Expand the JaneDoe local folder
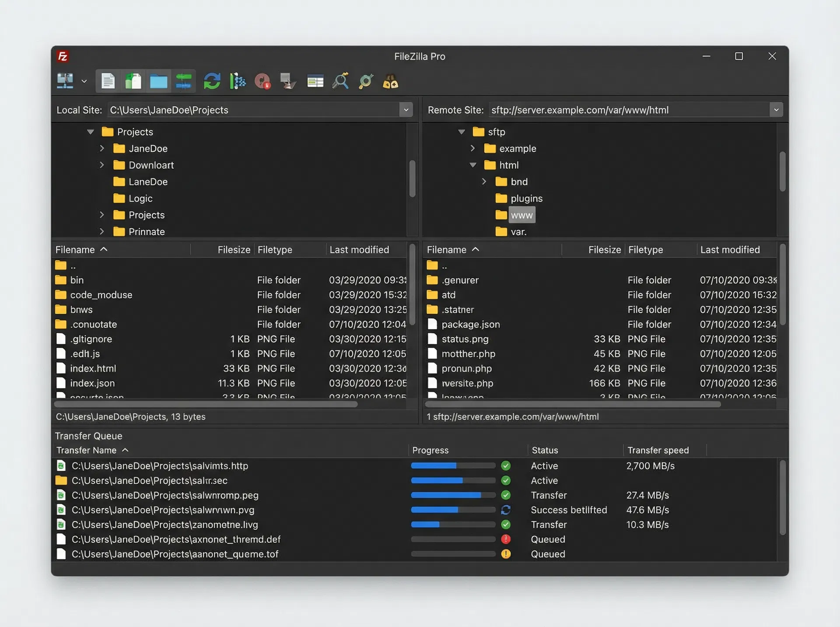840x627 pixels. [x=102, y=149]
